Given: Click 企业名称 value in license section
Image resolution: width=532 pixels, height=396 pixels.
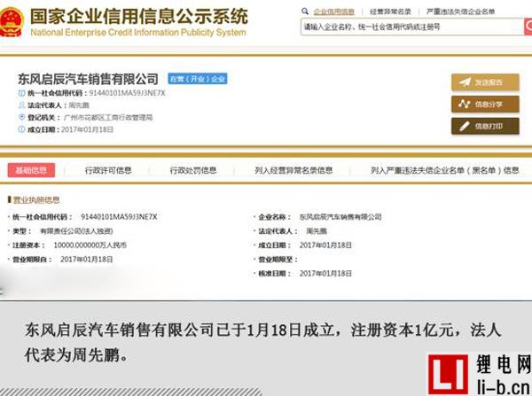Looking at the screenshot, I should (340, 217).
